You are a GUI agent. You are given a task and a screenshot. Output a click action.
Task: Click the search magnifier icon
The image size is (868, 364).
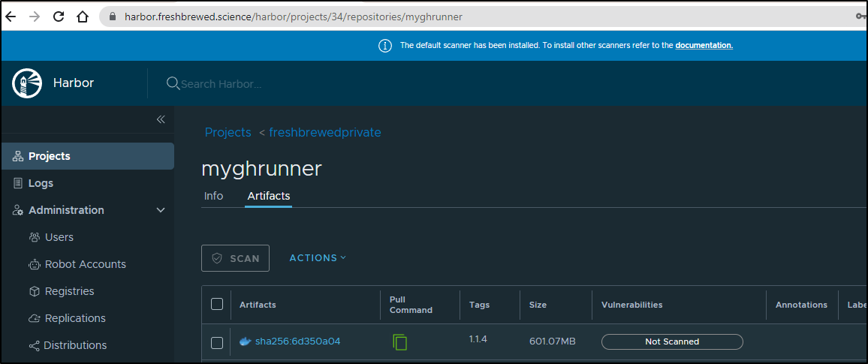pos(173,83)
